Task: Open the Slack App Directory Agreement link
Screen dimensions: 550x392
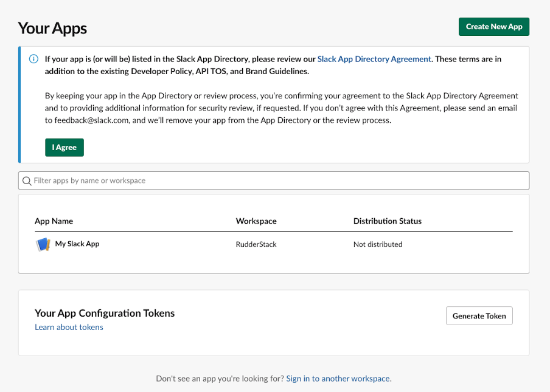Action: pyautogui.click(x=374, y=59)
